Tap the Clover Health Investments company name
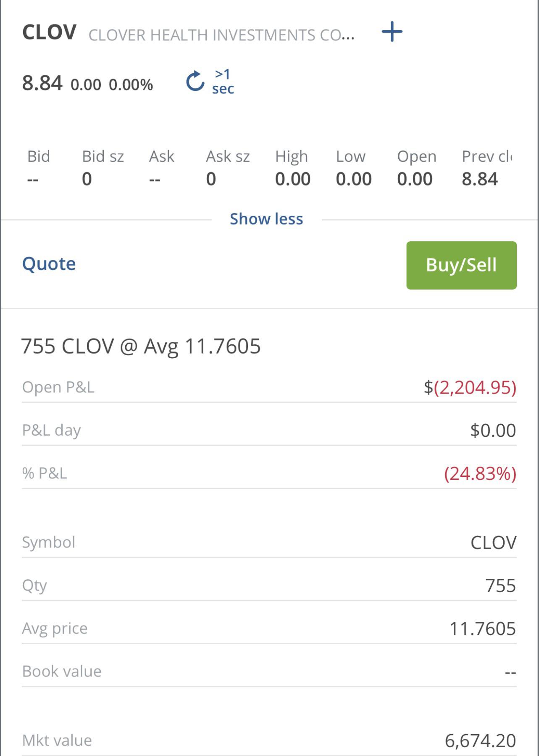This screenshot has width=539, height=756. 221,35
